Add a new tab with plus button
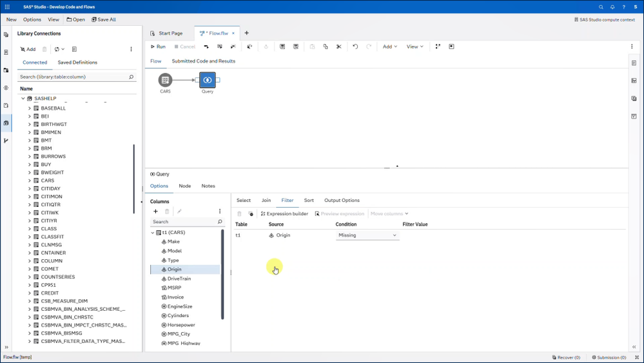 247,34
